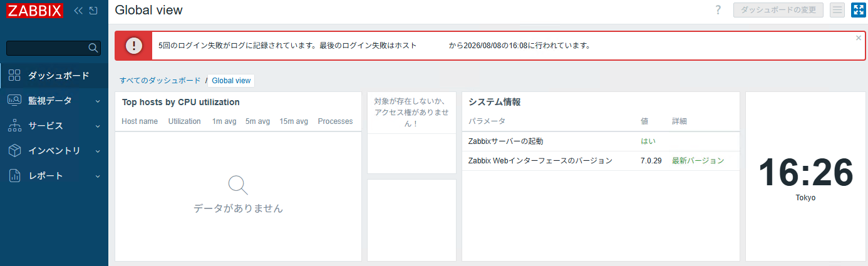Click the 7.0.29 version value
Viewport: 868px width, 266px height.
pyautogui.click(x=651, y=161)
